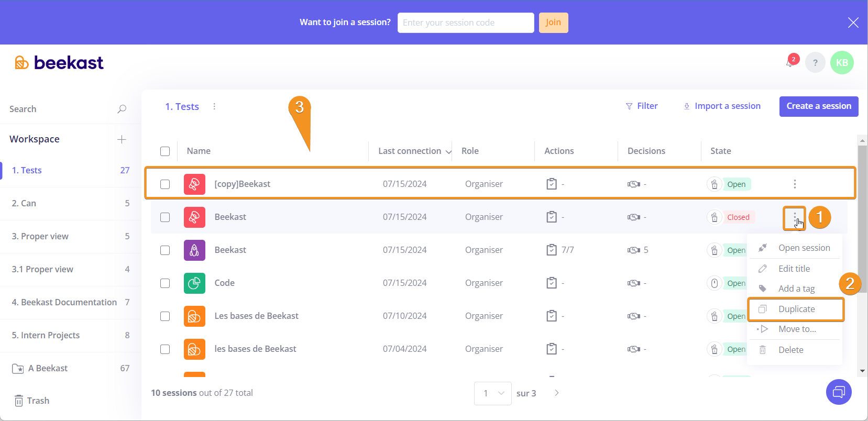Go to next page of sessions
Viewport: 868px width, 421px height.
(x=557, y=393)
